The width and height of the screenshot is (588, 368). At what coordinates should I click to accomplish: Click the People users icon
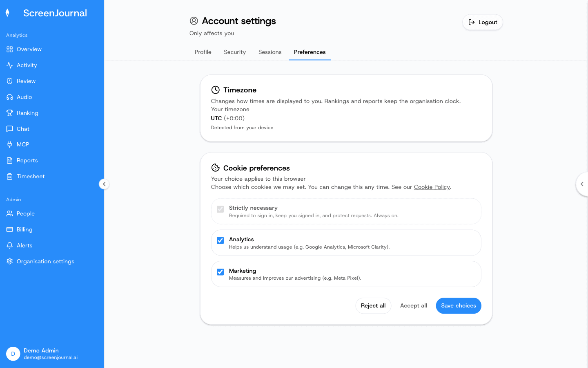coord(10,214)
